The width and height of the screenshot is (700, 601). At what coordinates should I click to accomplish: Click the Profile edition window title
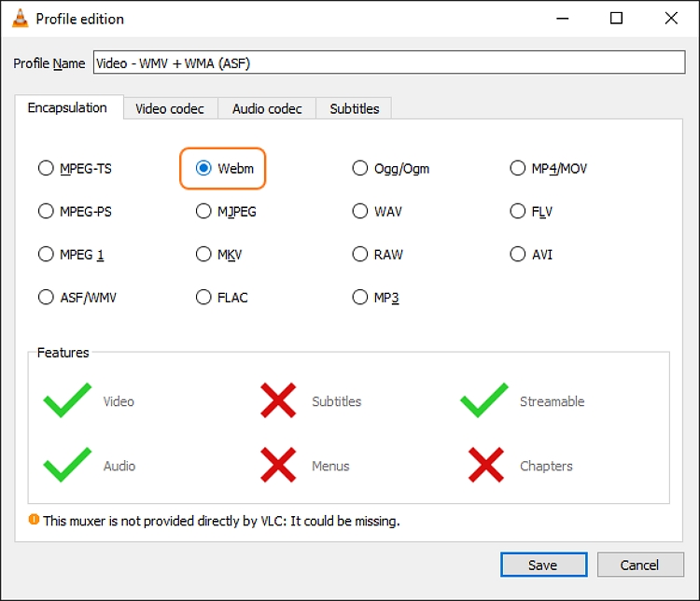click(x=80, y=19)
